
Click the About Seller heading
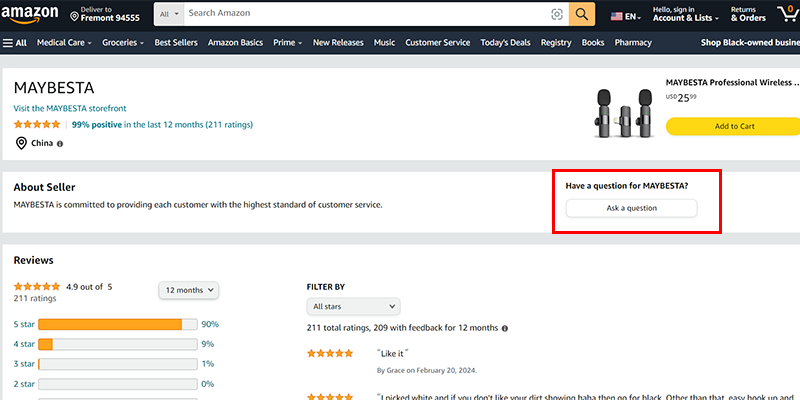pyautogui.click(x=44, y=187)
